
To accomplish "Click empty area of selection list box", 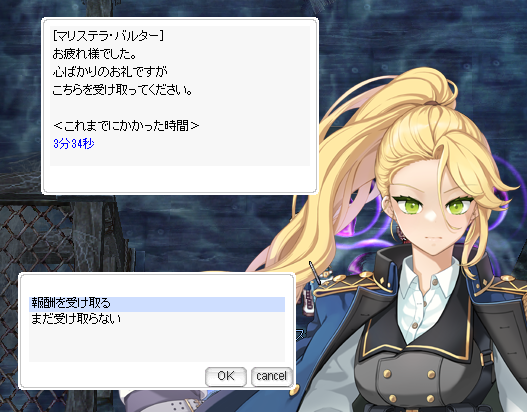I will pos(157,344).
